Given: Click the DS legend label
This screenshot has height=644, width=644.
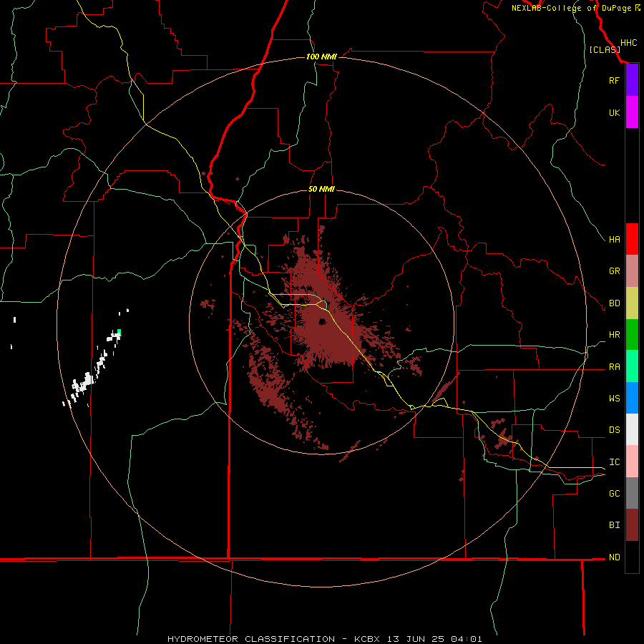Looking at the screenshot, I should coord(614,430).
